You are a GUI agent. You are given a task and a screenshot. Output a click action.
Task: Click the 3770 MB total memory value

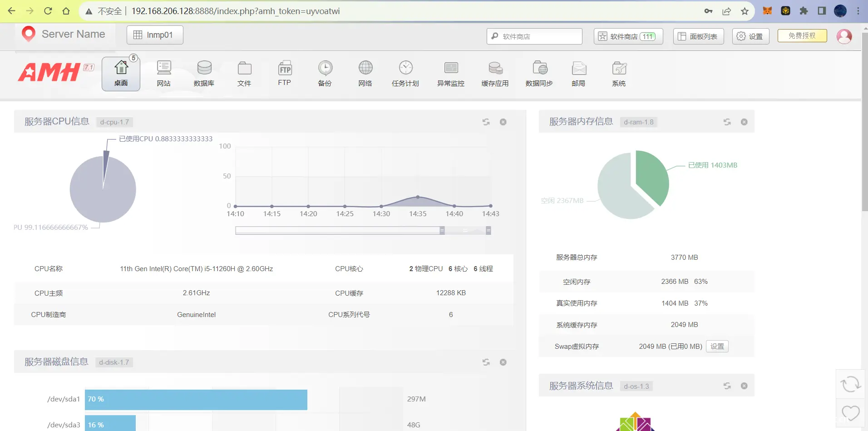(x=685, y=258)
